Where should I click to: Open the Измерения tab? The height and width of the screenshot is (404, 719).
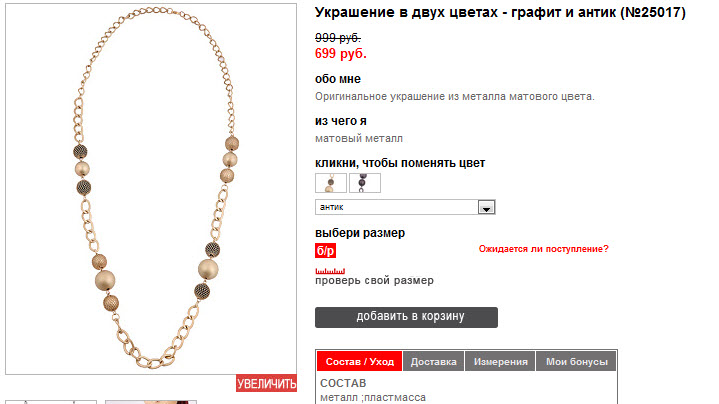(x=500, y=361)
